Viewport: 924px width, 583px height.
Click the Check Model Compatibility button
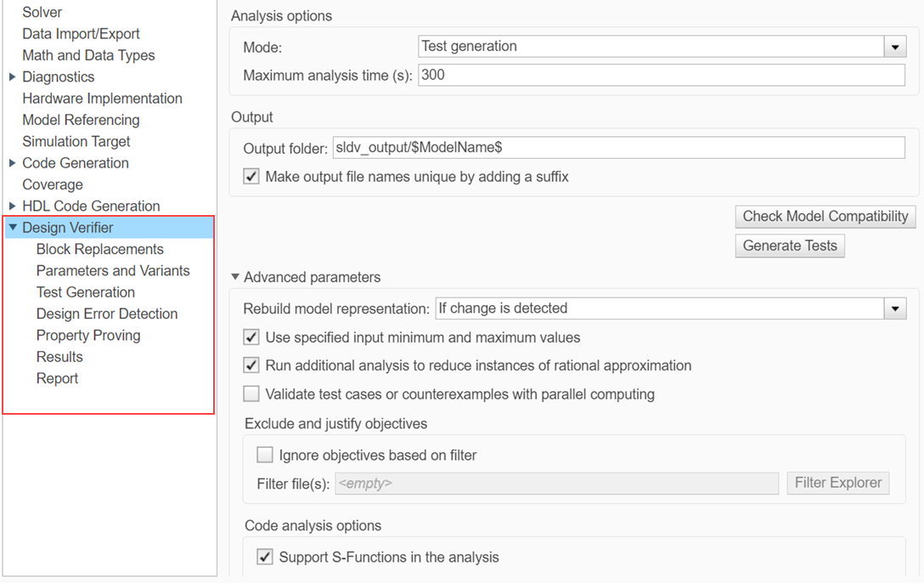click(x=825, y=216)
